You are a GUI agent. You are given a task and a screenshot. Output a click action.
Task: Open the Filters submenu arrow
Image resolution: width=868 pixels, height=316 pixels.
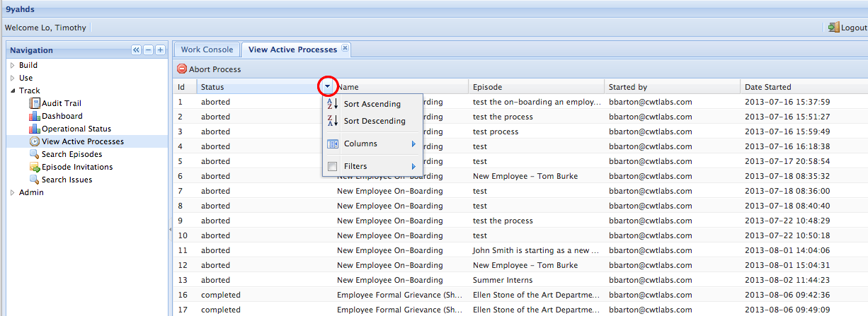[x=413, y=167]
